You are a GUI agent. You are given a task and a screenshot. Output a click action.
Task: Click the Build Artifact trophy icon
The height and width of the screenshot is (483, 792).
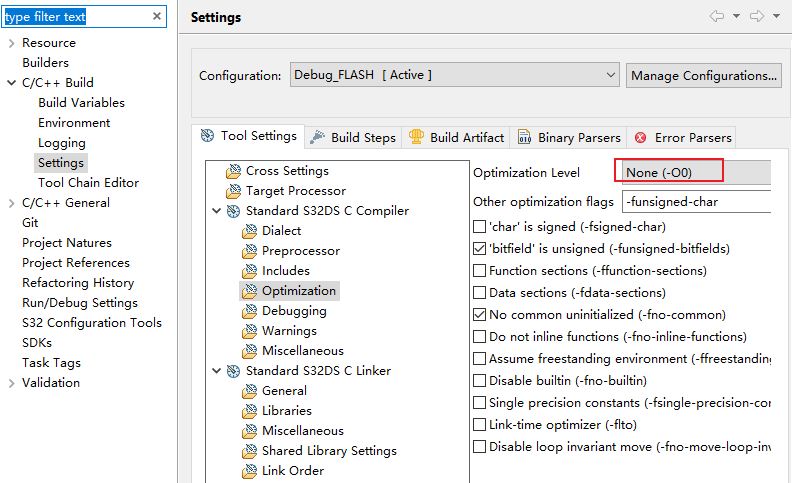416,136
